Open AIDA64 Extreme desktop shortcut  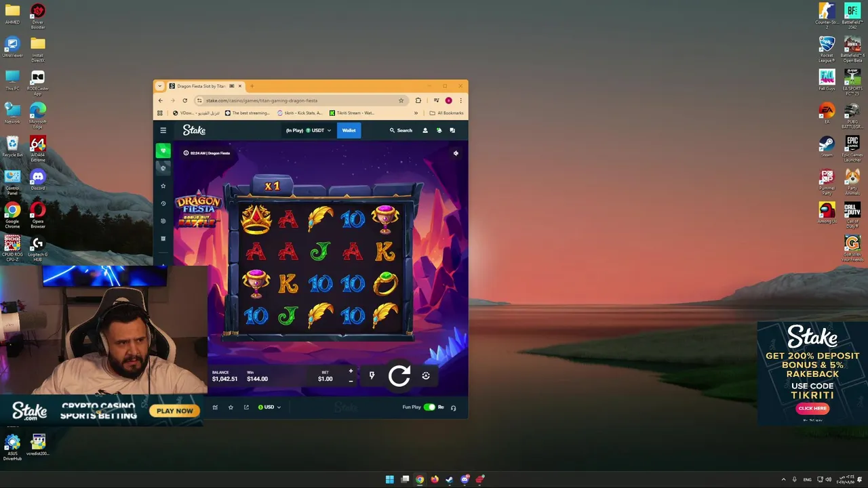click(x=38, y=147)
